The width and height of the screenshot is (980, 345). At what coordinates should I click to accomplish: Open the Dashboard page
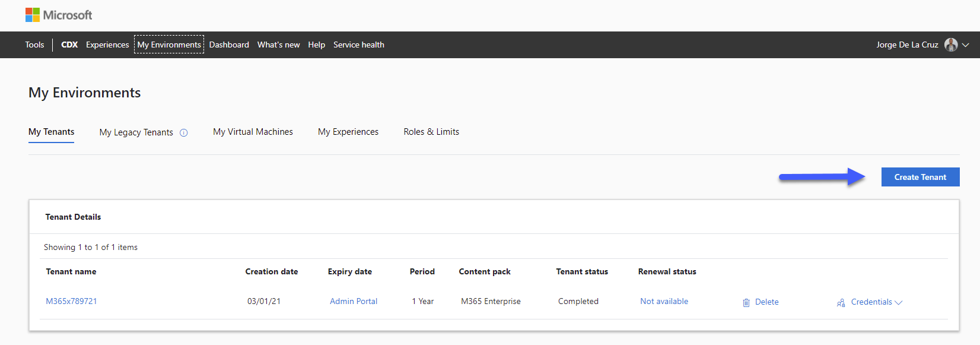(x=229, y=45)
